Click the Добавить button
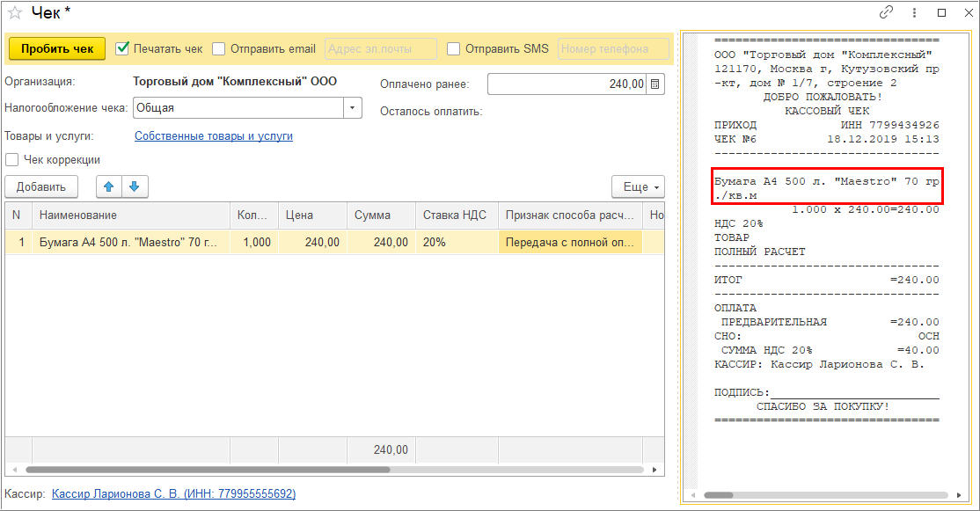980x511 pixels. click(x=41, y=186)
